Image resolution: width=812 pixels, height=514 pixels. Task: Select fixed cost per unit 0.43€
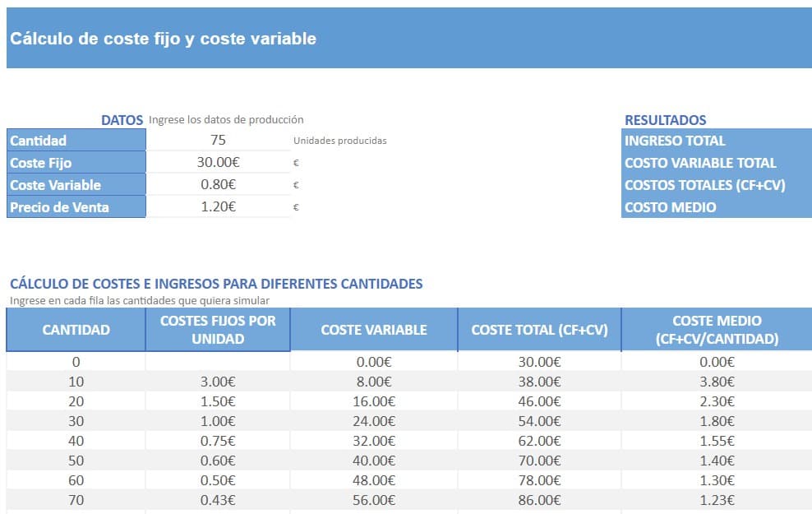pos(218,499)
